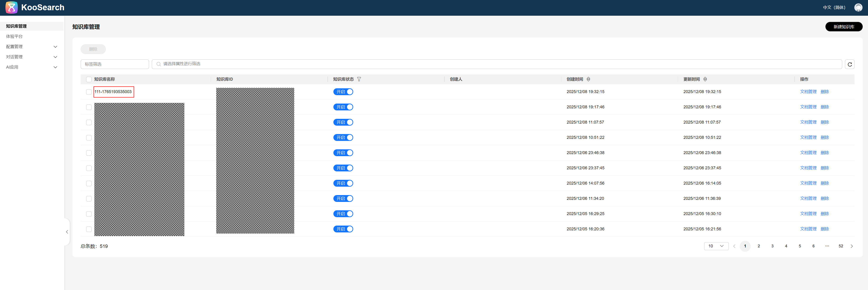The image size is (868, 290).
Task: Select checkbox for 111-1765193535003 row
Action: [89, 92]
